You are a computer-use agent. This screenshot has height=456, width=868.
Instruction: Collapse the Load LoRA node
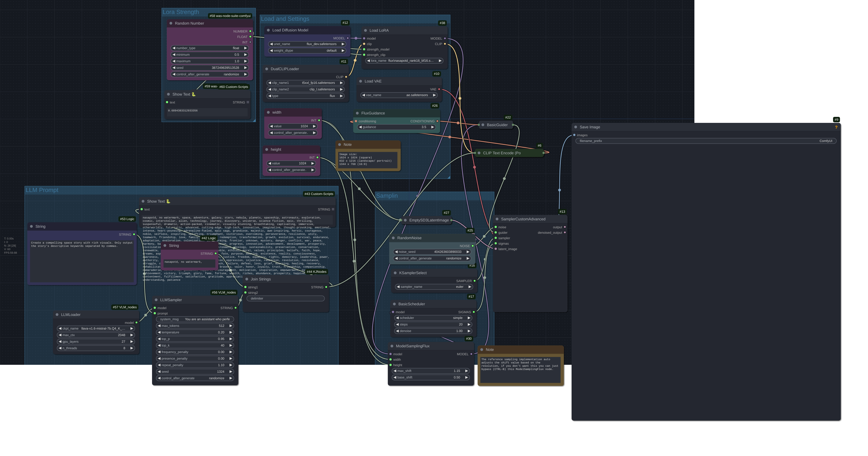(x=365, y=30)
